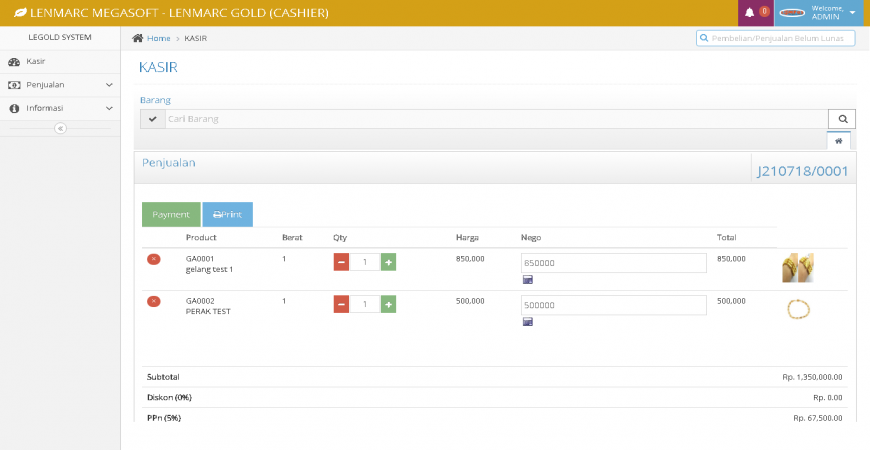Increase quantity for gelang test 1
The height and width of the screenshot is (450, 870).
click(388, 262)
